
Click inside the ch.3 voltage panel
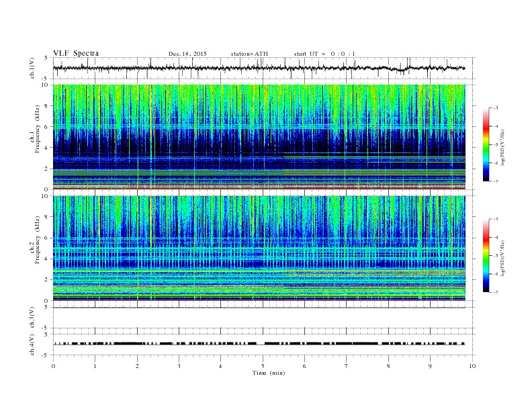click(x=264, y=318)
